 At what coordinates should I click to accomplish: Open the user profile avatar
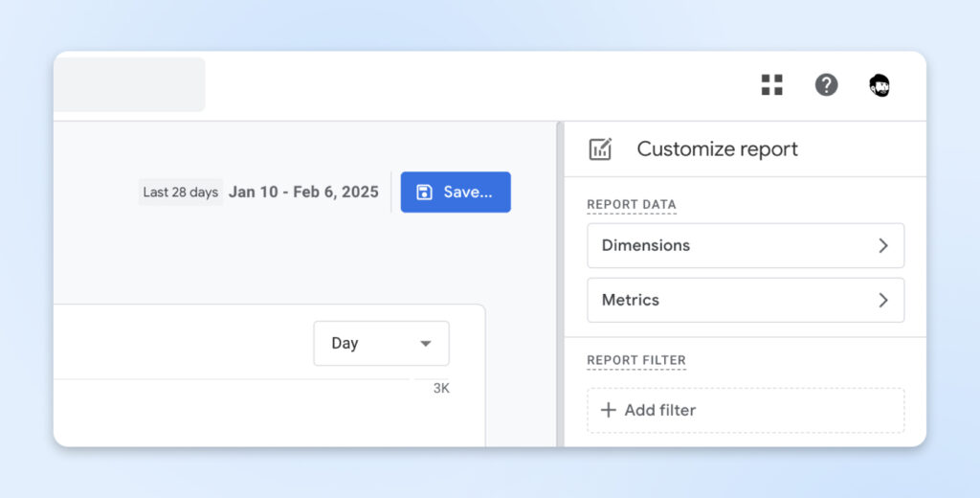click(x=880, y=85)
